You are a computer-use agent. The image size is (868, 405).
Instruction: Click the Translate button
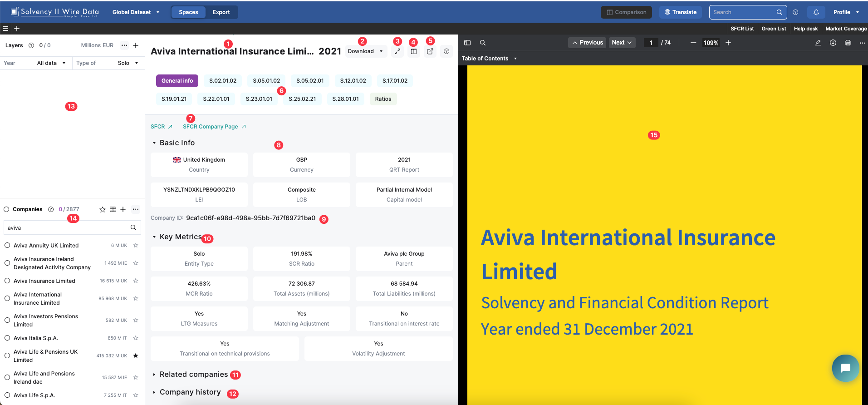(x=680, y=12)
